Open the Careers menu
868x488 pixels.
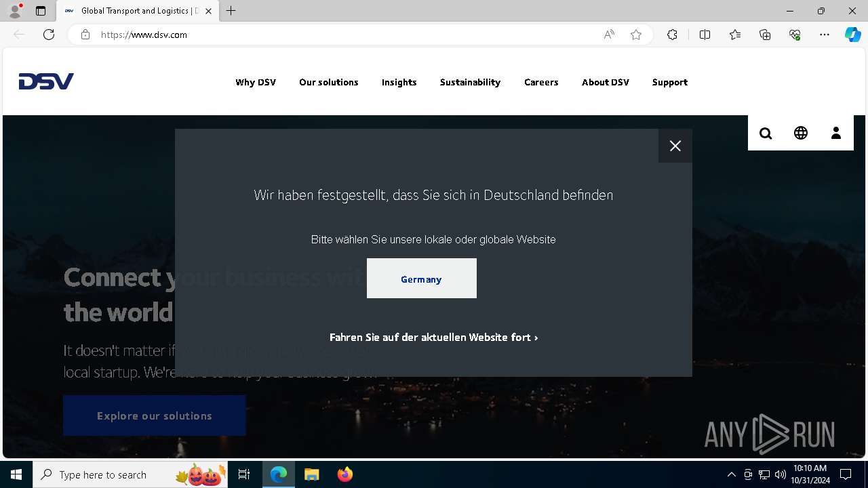541,82
